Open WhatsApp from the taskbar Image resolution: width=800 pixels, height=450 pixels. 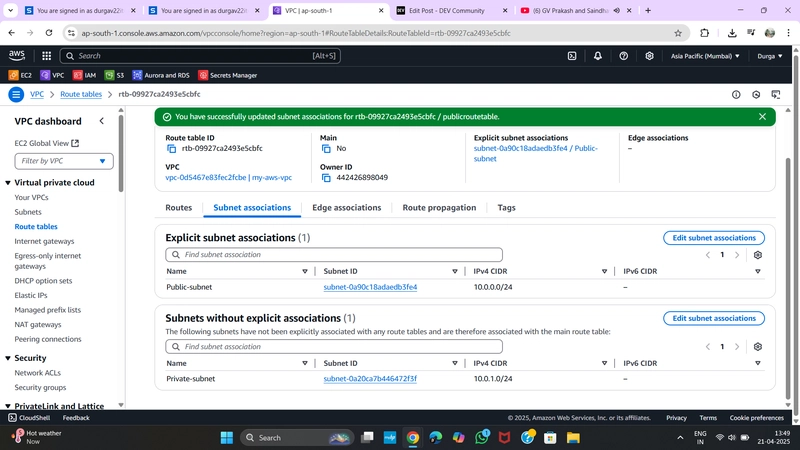(x=482, y=437)
